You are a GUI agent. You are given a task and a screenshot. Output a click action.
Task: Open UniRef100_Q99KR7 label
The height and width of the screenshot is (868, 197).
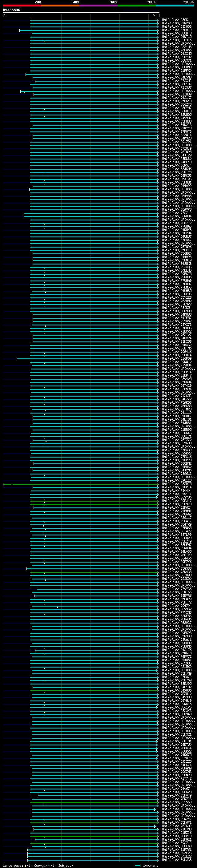tap(177, 453)
